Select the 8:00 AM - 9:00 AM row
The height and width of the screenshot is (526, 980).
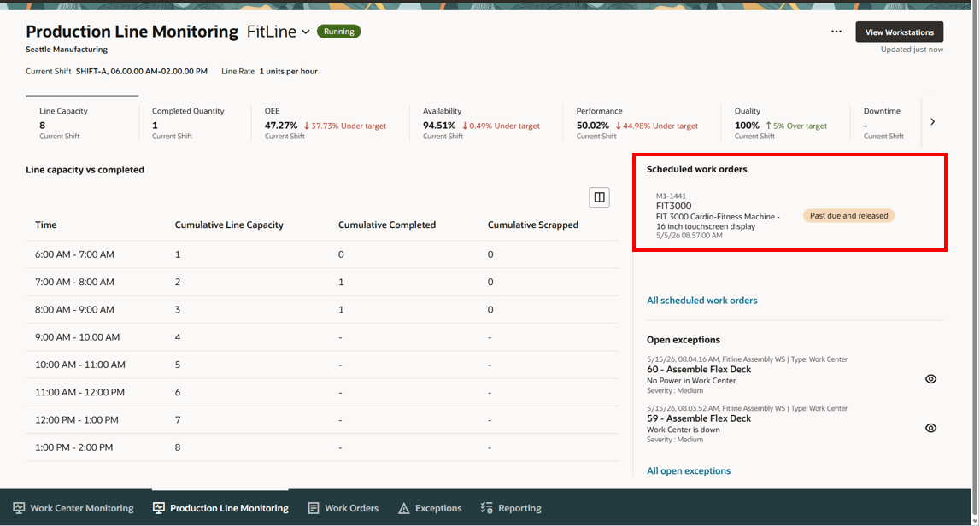[x=322, y=310]
